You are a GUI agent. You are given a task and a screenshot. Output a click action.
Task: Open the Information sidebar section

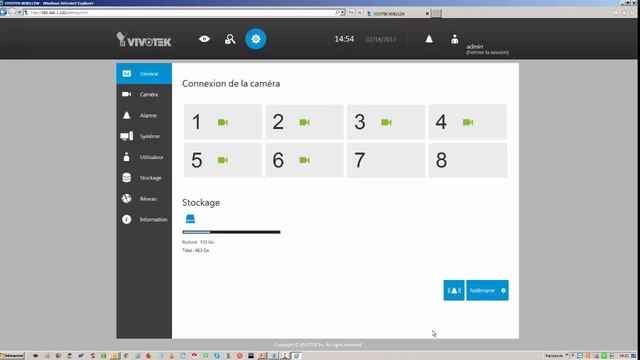click(144, 219)
